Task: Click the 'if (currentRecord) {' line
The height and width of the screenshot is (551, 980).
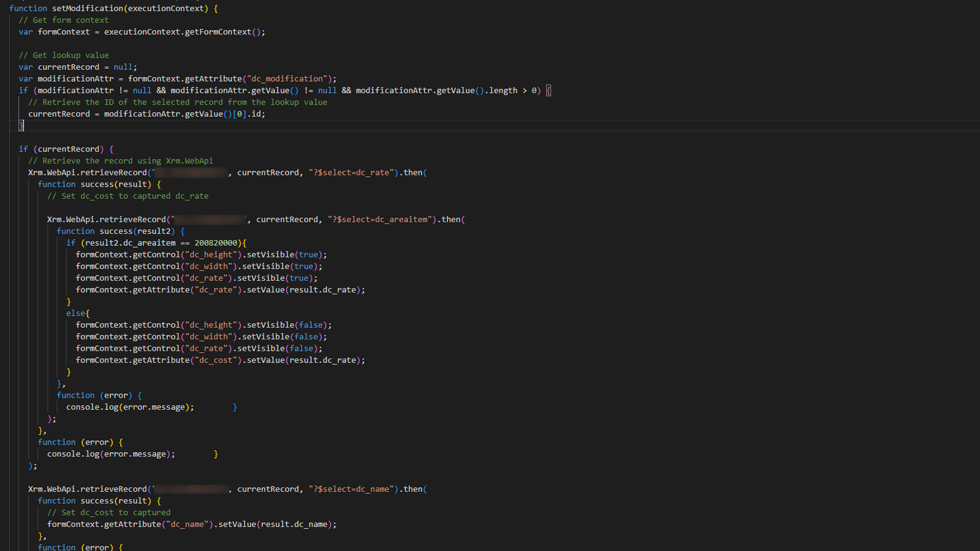Action: click(x=66, y=149)
